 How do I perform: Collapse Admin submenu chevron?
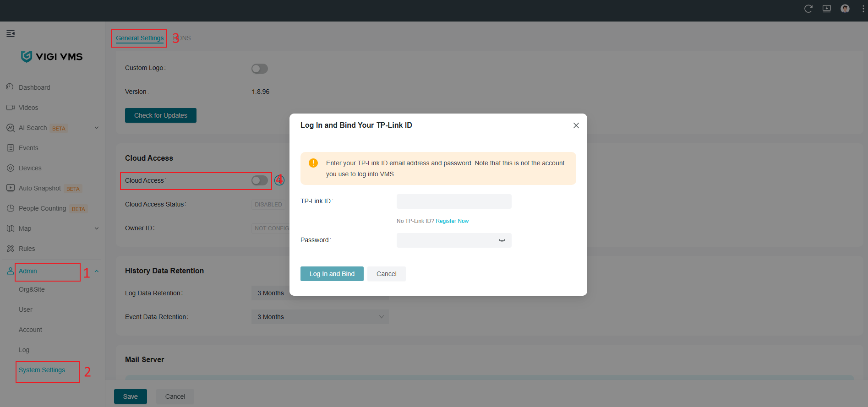(x=97, y=271)
